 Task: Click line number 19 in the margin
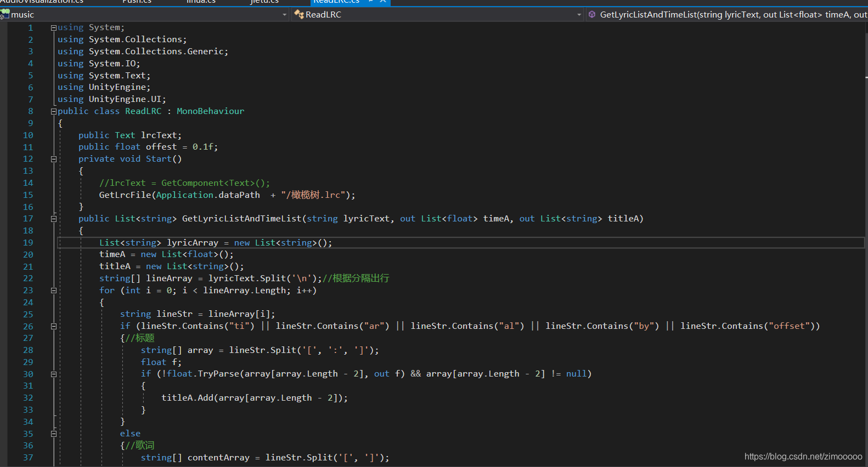click(x=28, y=243)
